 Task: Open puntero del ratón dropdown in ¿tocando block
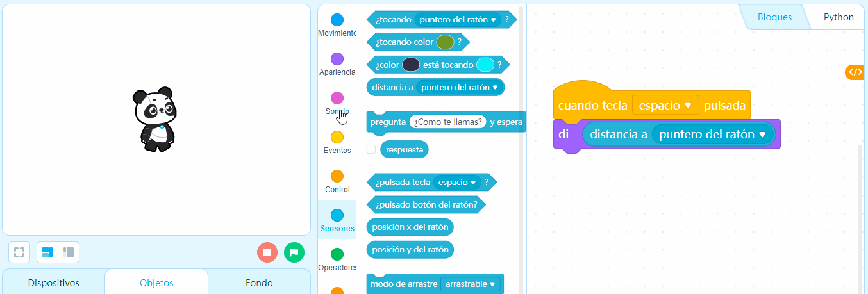(x=458, y=20)
